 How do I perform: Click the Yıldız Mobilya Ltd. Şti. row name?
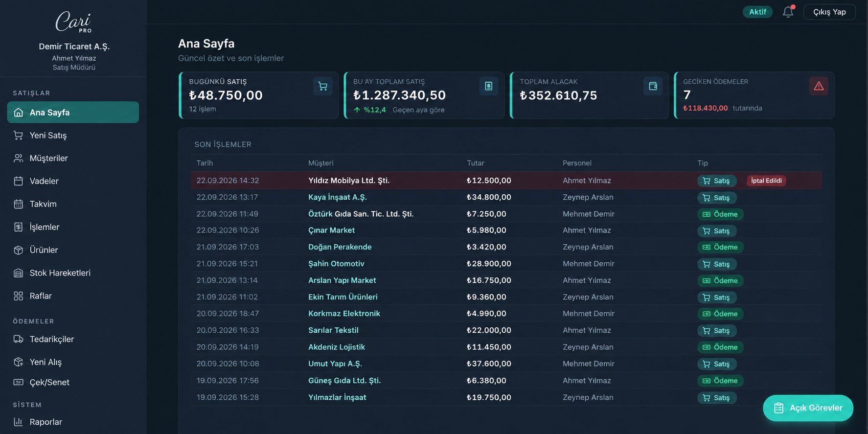pos(349,181)
